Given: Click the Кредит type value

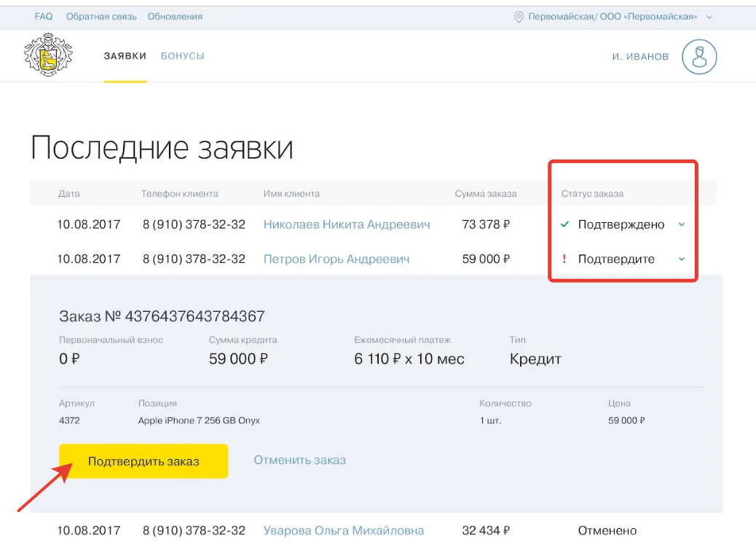Looking at the screenshot, I should [535, 359].
